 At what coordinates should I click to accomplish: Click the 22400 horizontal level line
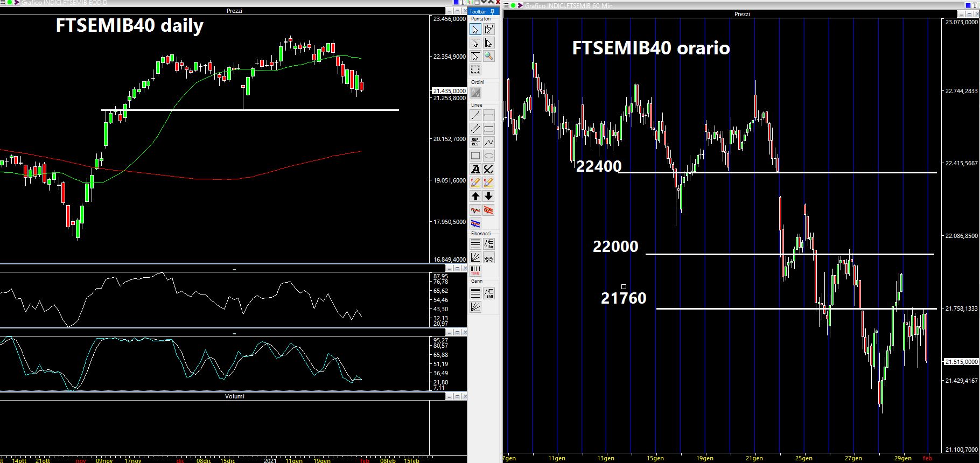click(x=808, y=172)
